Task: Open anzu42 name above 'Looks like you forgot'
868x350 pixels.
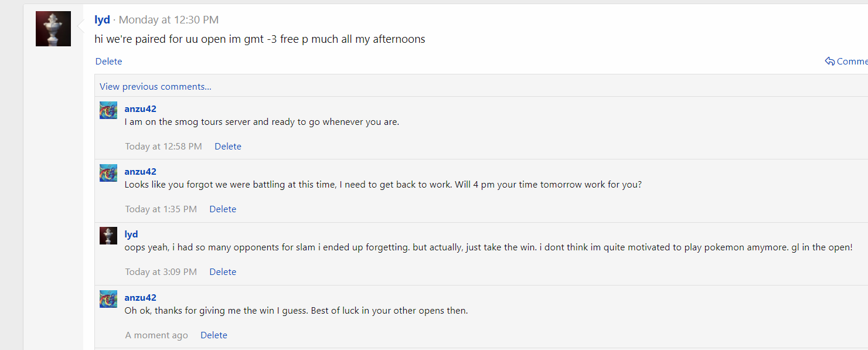Action: tap(141, 172)
